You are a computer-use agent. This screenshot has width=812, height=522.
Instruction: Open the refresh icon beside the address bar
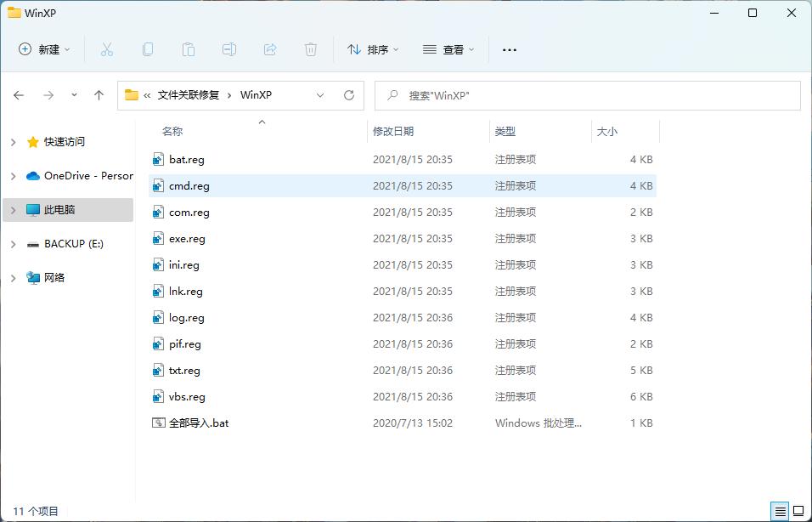[348, 95]
